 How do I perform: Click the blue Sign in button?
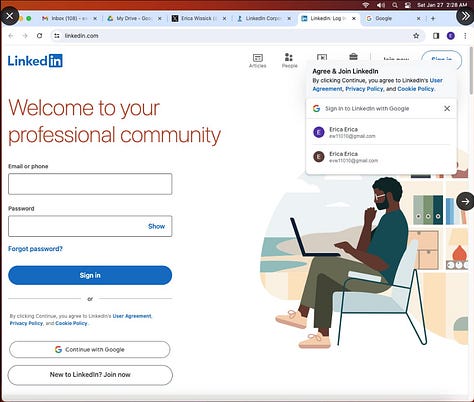90,275
